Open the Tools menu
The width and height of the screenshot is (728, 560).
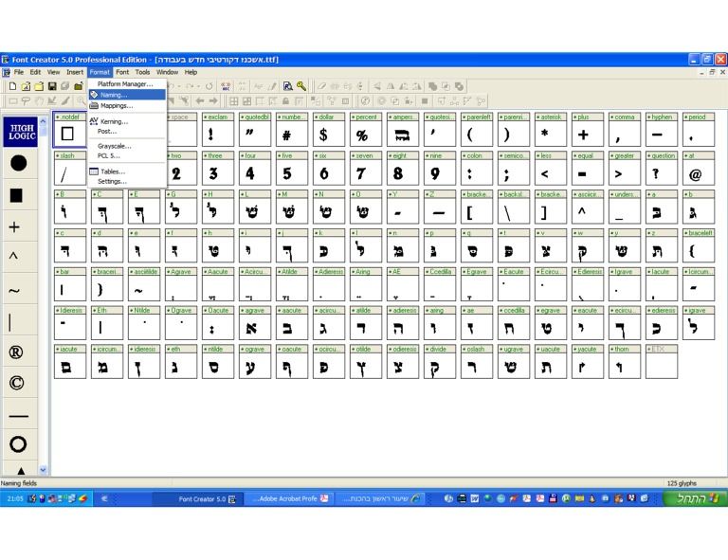coord(142,72)
